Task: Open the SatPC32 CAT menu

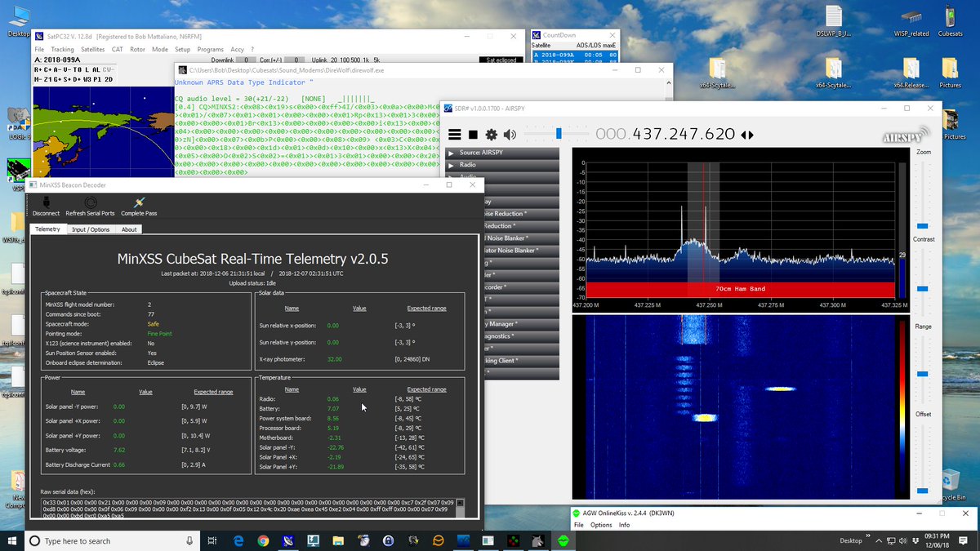Action: coord(118,49)
